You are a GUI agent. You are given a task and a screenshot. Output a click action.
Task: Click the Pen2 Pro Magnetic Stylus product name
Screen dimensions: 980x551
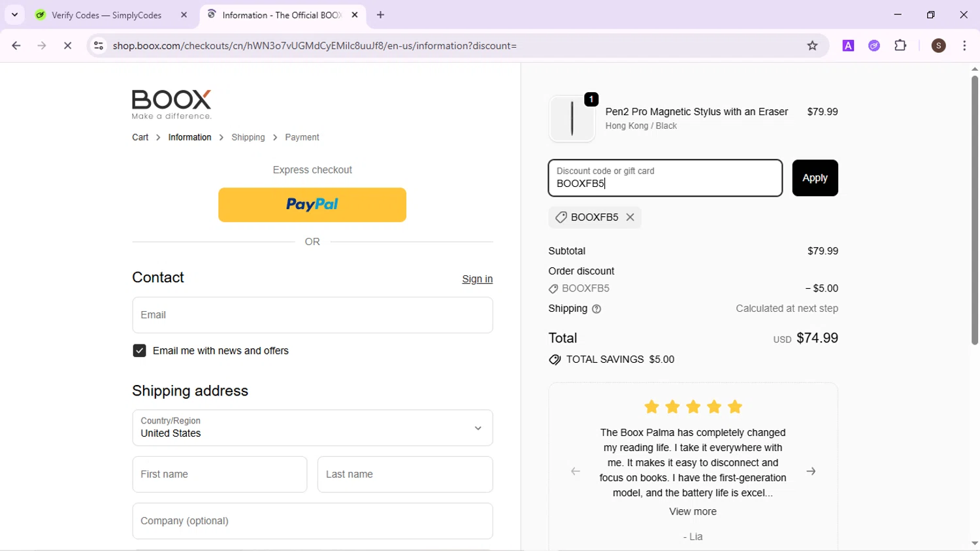click(696, 112)
